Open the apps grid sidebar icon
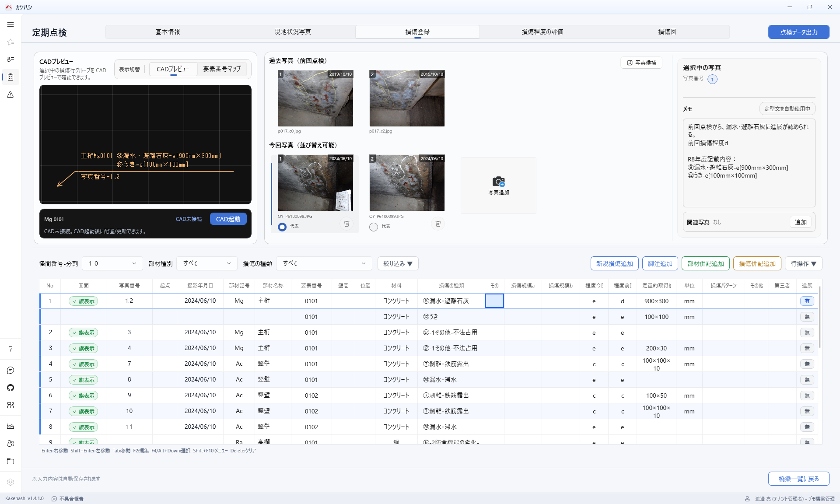Viewport: 840px width, 504px height. coord(10,405)
